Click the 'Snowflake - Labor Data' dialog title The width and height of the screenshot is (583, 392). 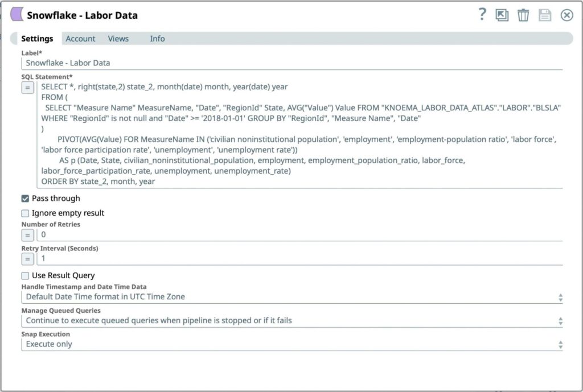tap(82, 15)
